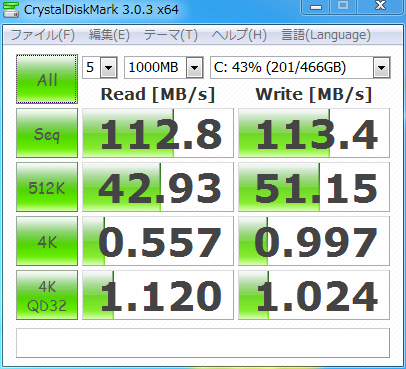Expand the test count dropdown showing 5
406x369 pixels.
(109, 68)
